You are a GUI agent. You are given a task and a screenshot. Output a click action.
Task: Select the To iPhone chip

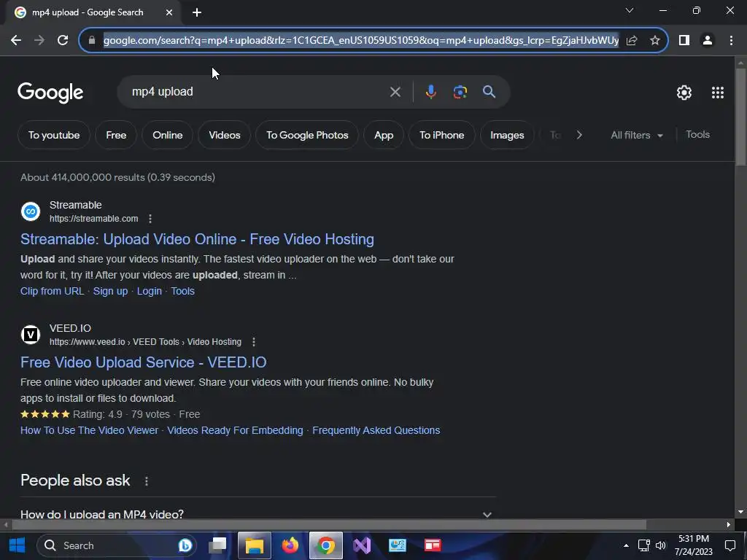coord(441,135)
